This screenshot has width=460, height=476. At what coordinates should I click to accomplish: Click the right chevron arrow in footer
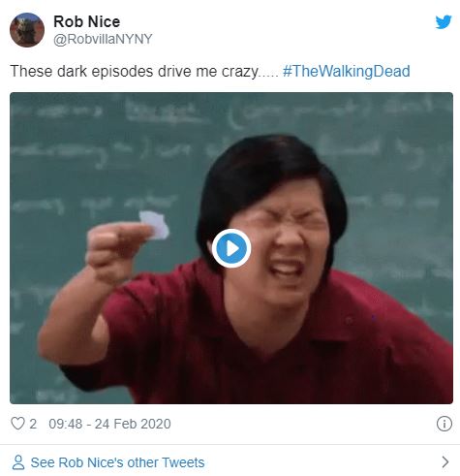[445, 462]
